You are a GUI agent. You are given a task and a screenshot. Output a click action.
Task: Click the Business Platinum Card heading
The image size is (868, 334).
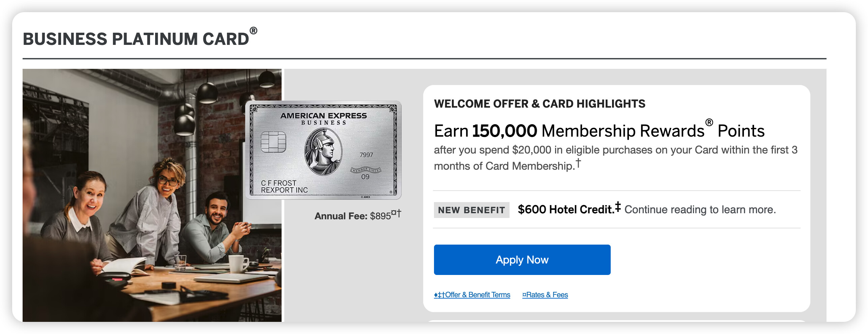click(136, 39)
